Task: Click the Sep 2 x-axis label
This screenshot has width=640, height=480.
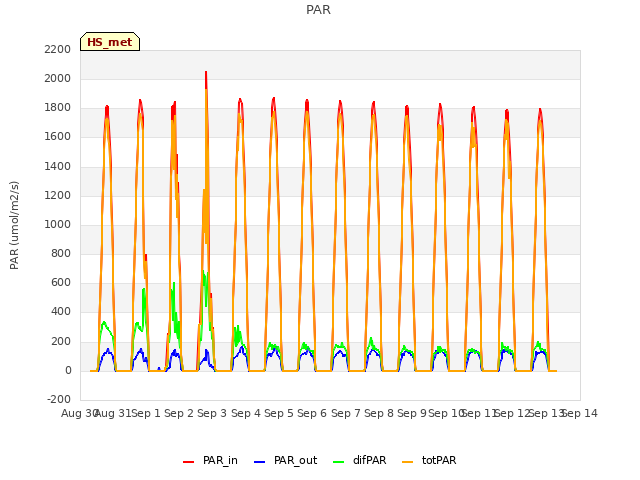Action: [x=179, y=413]
